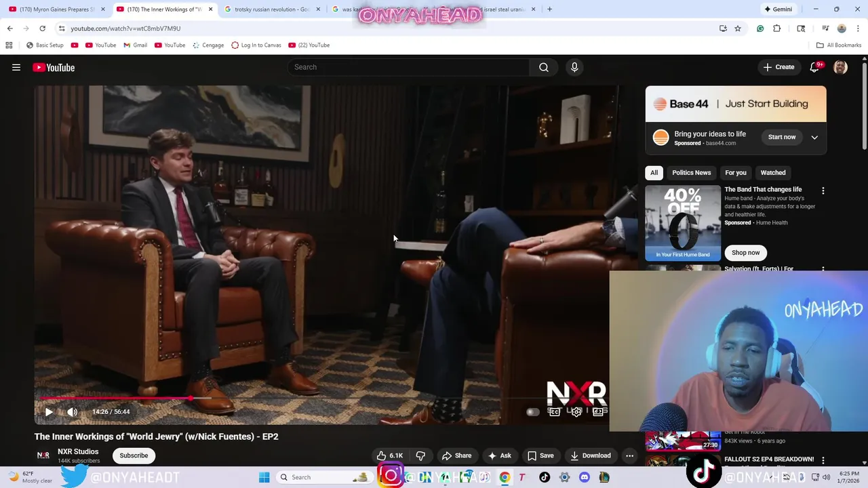
Task: Open Basic Setup bookmark
Action: click(44, 45)
